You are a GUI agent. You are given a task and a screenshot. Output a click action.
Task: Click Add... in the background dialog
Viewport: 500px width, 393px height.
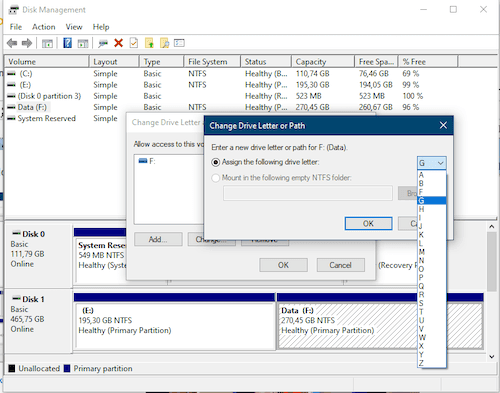[x=158, y=239]
